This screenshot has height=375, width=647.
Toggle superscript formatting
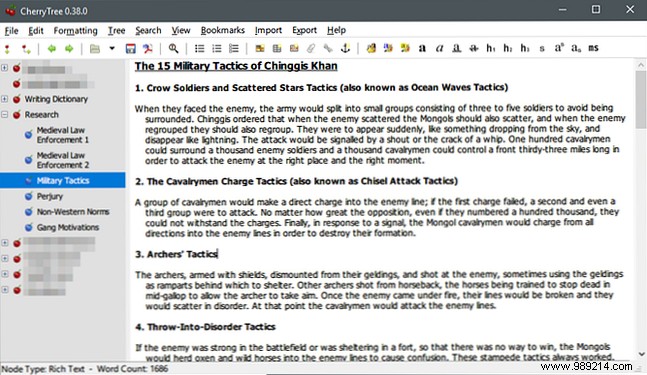coord(559,48)
